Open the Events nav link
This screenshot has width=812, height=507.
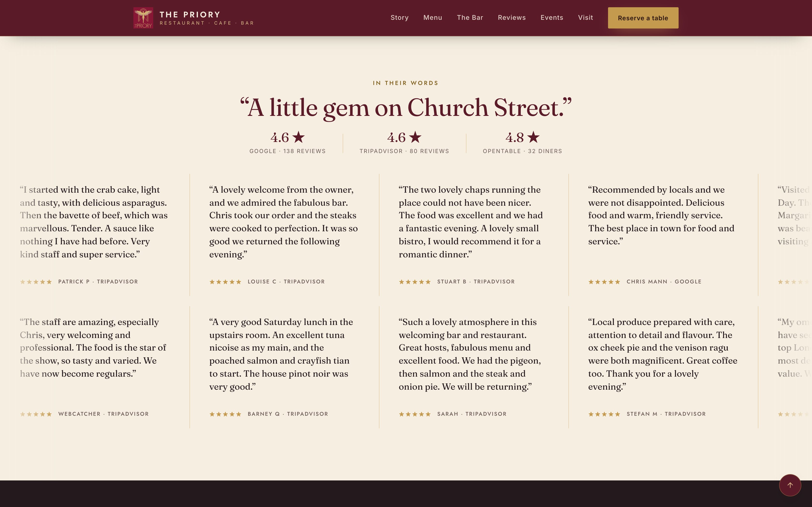(552, 17)
